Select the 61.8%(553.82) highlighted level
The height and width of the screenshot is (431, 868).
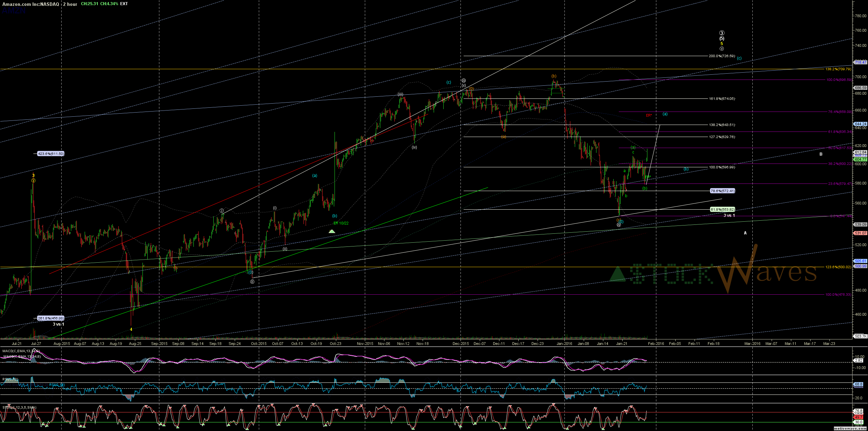(723, 209)
